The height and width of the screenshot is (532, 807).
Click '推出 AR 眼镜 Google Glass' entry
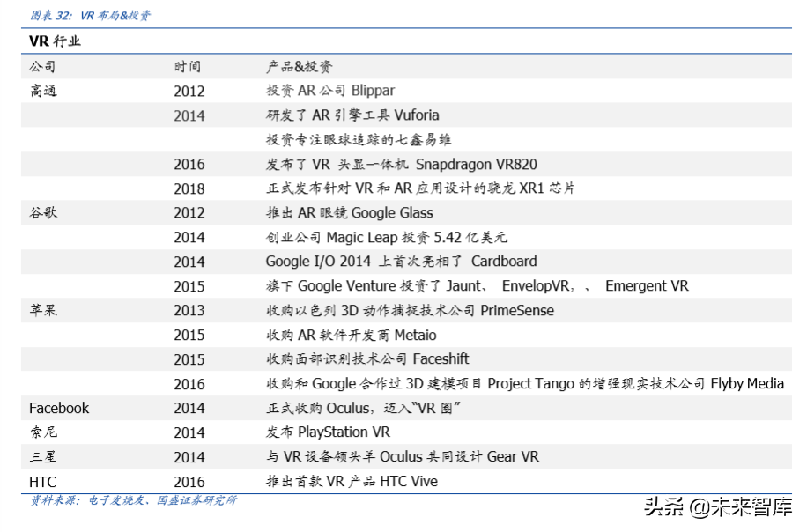pyautogui.click(x=350, y=212)
